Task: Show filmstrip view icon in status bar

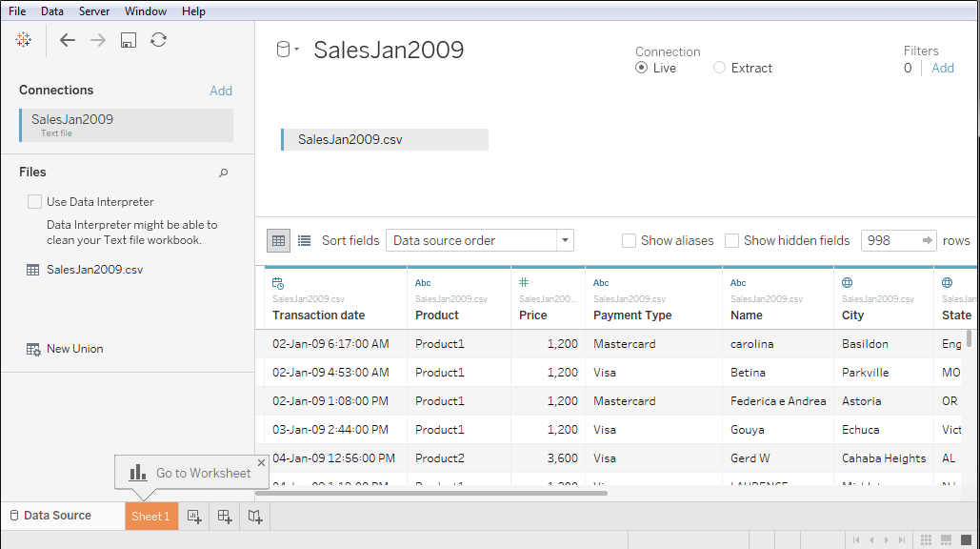Action: 947,539
